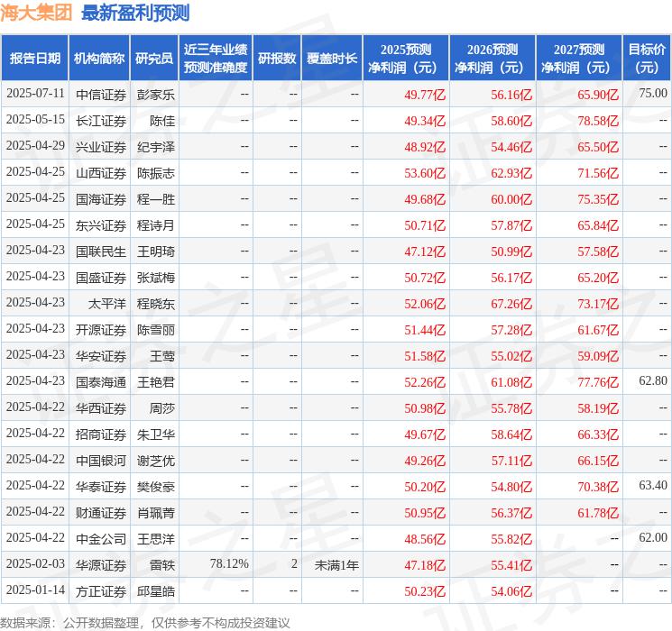The width and height of the screenshot is (672, 631).
Task: Click the 78.12% accuracy value
Action: pyautogui.click(x=229, y=563)
